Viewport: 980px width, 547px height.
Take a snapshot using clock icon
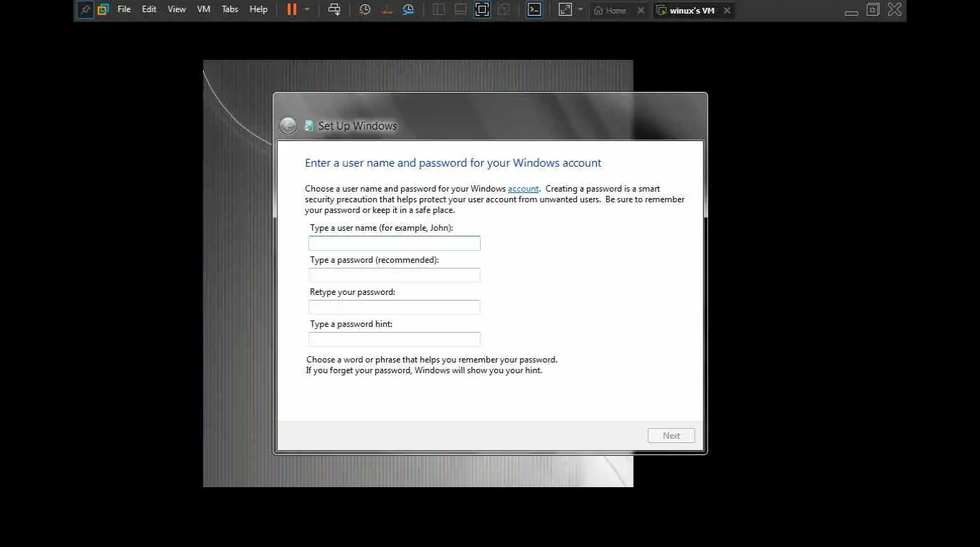point(365,10)
